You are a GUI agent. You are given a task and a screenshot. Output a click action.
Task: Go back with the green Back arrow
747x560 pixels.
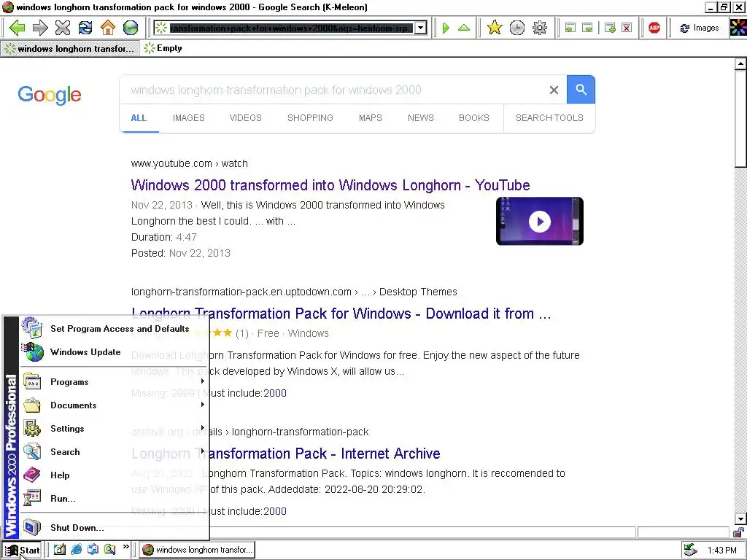[x=18, y=28]
